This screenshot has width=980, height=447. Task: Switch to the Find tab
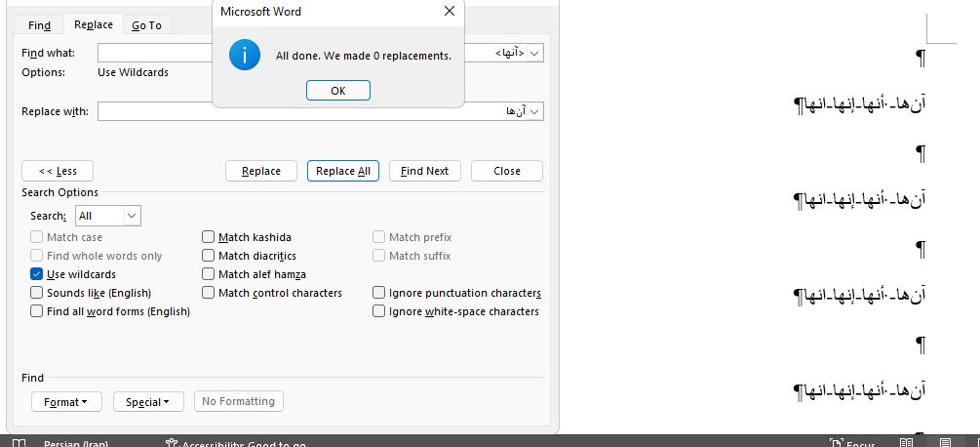point(39,25)
